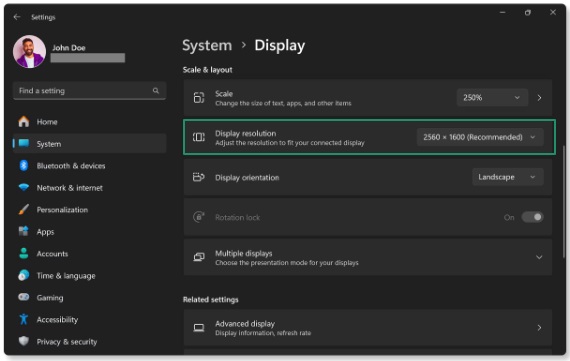Screen dimensions: 570x361
Task: Click the Bluetooth icon in sidebar
Action: [24, 165]
